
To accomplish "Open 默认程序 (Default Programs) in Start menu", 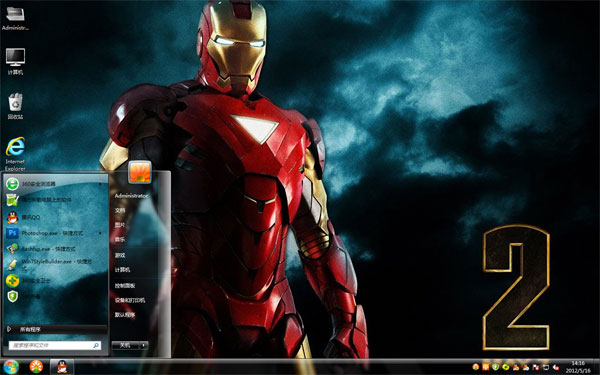I will 125,315.
